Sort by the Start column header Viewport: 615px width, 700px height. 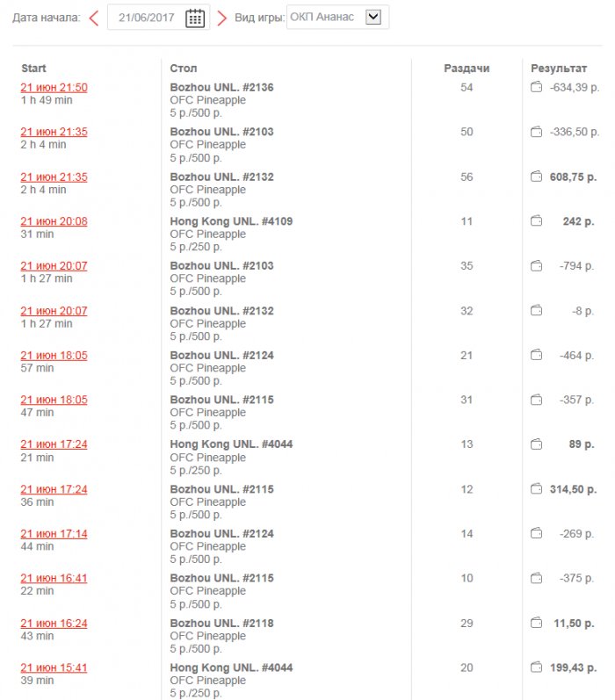pos(33,69)
